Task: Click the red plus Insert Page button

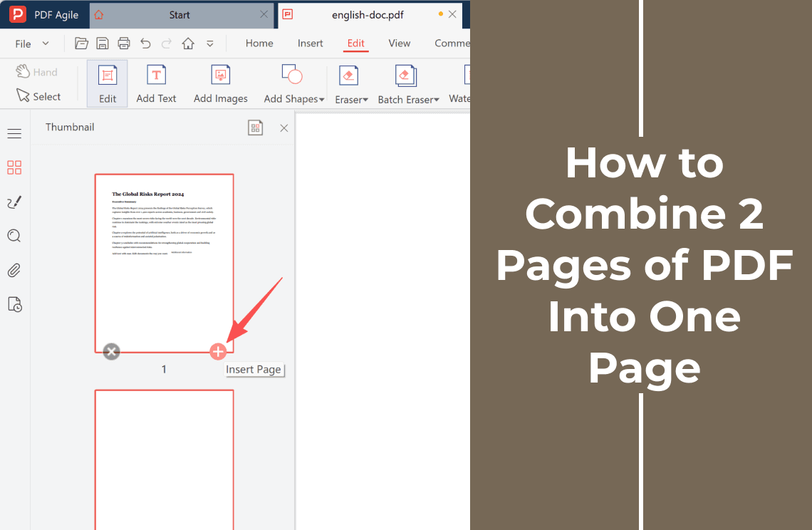Action: (218, 352)
